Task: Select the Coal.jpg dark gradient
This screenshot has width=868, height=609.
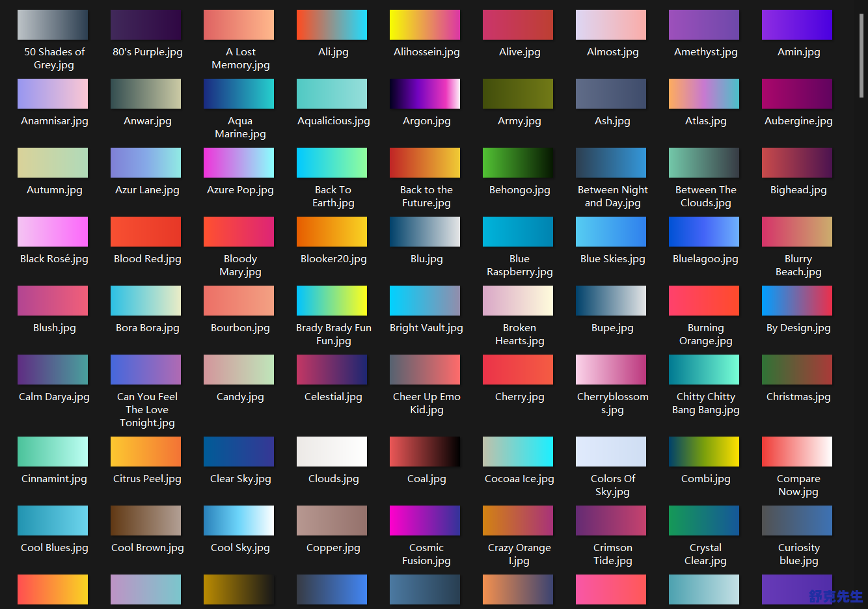Action: [425, 452]
